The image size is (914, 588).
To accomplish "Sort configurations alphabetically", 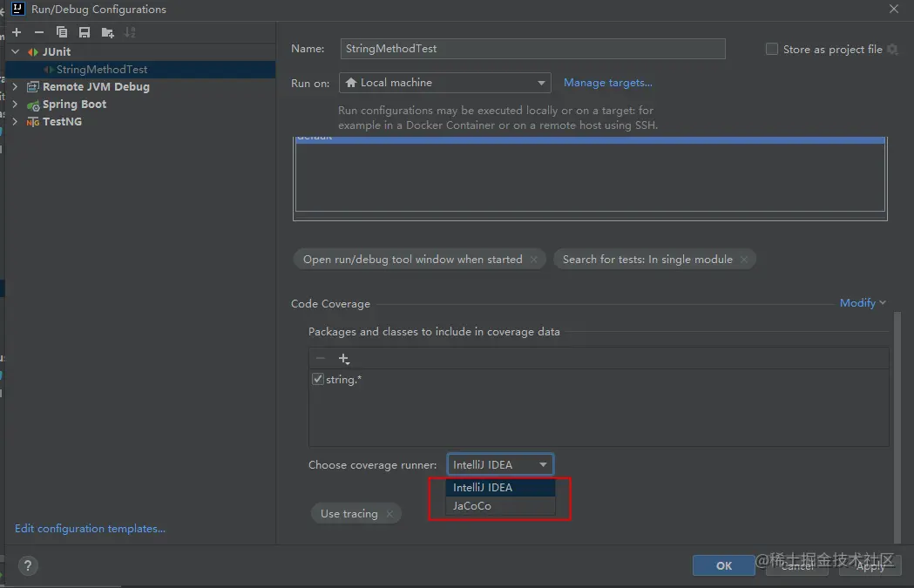I will (x=129, y=31).
